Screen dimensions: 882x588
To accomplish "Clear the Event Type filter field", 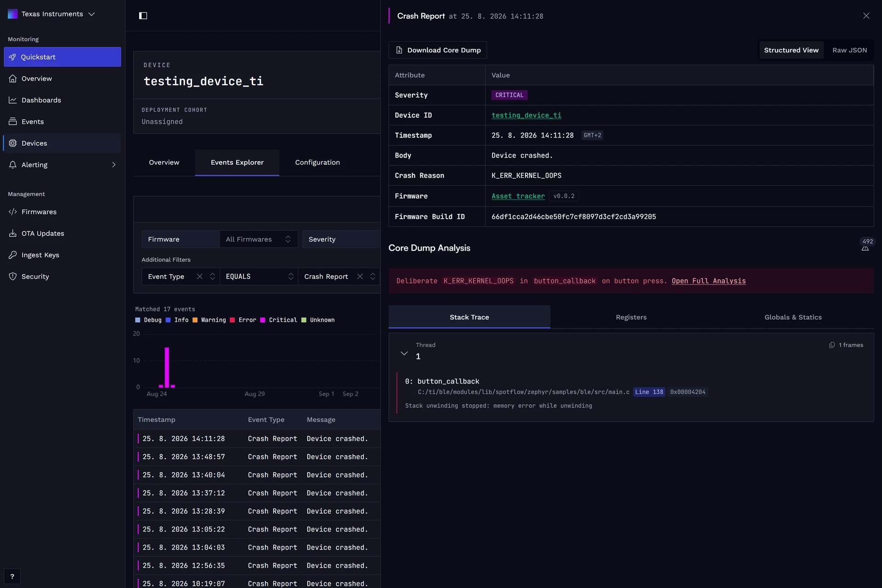I will point(199,277).
